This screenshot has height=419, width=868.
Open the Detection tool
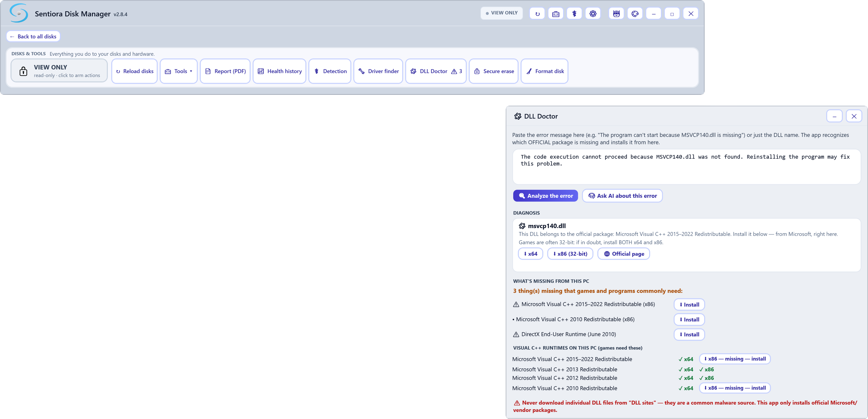tap(330, 71)
